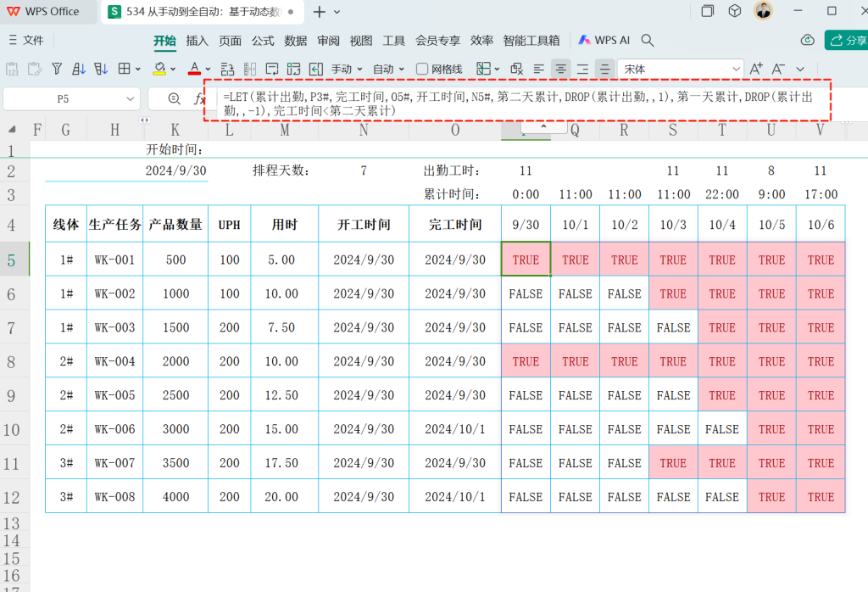This screenshot has height=592, width=868.
Task: Launch WPS AI assistant
Action: pos(604,40)
